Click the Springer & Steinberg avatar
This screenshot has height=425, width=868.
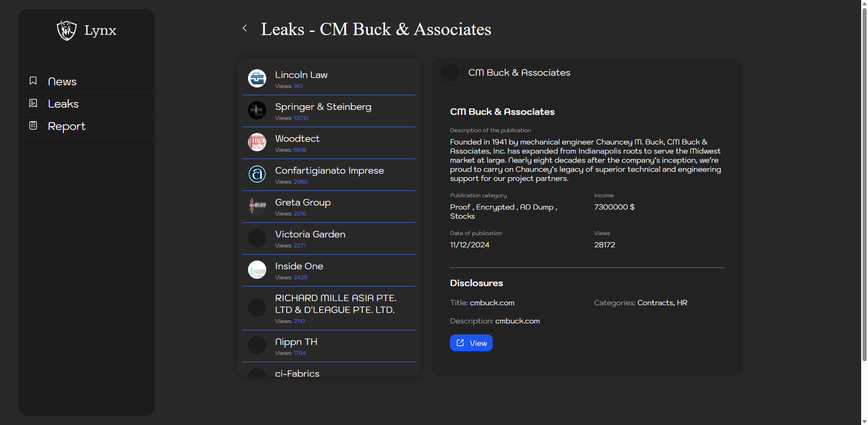[x=257, y=110]
